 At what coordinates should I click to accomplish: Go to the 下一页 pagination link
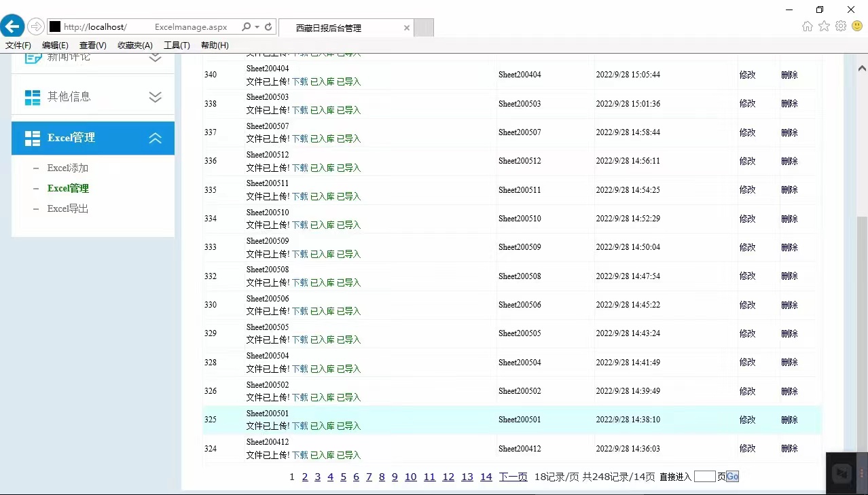513,477
